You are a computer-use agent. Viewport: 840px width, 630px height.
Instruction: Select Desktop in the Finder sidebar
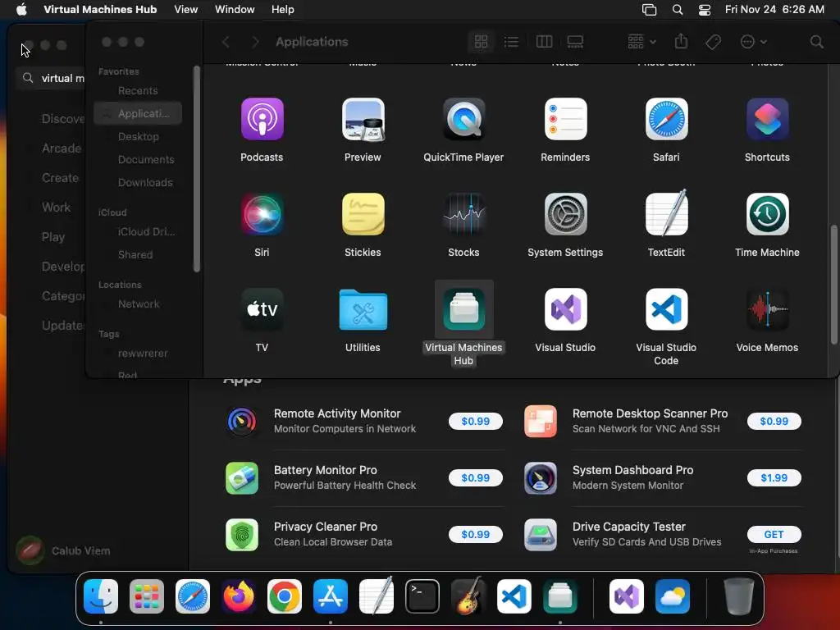138,137
